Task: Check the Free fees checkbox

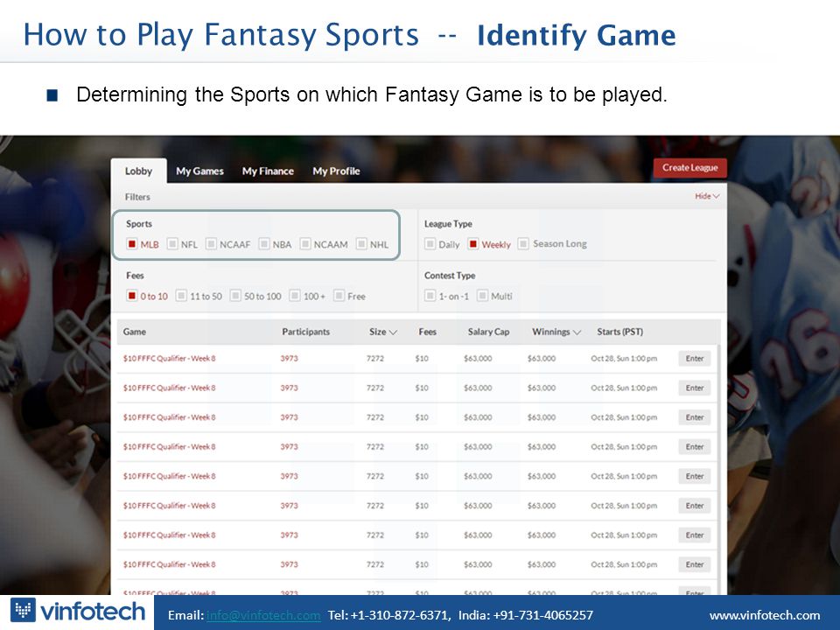Action: pyautogui.click(x=339, y=296)
